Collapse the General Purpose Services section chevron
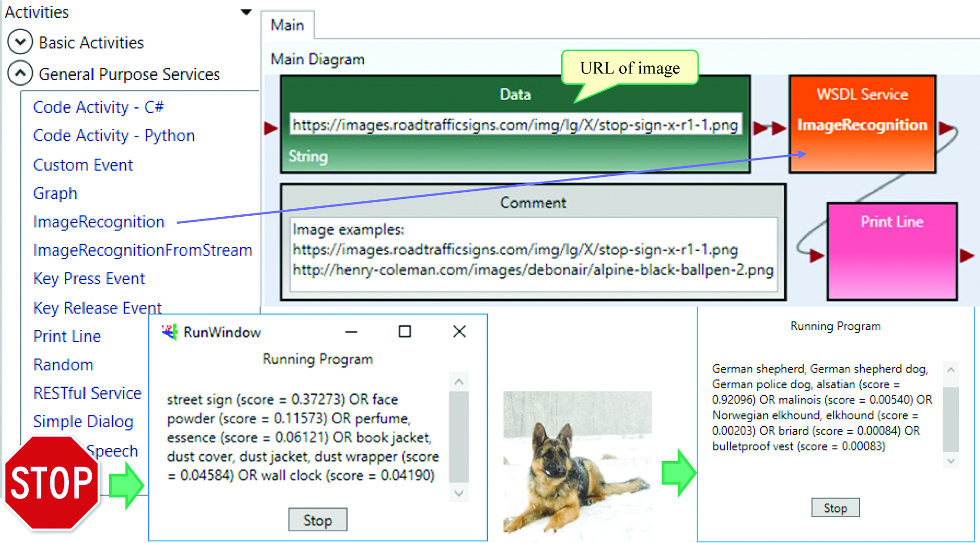980x543 pixels. click(x=20, y=73)
